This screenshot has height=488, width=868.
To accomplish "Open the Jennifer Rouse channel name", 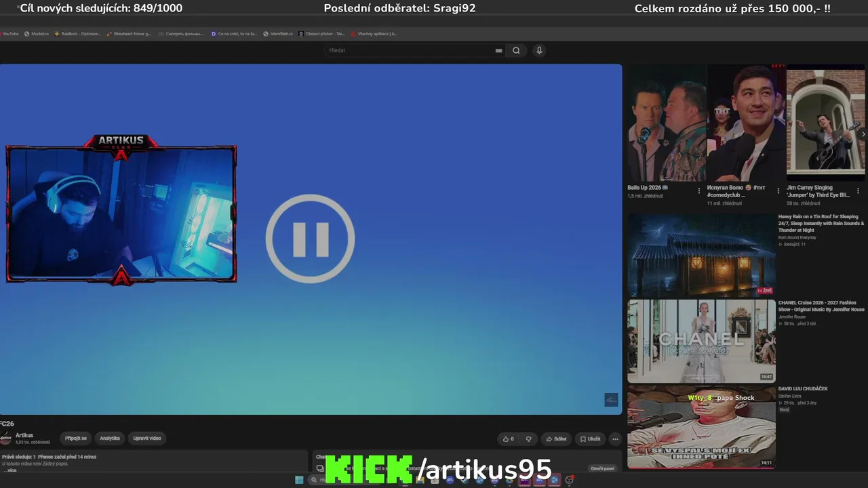I will pyautogui.click(x=792, y=317).
